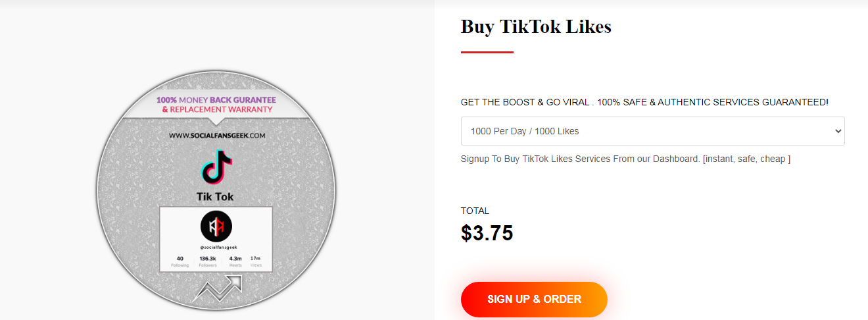This screenshot has width=868, height=320.
Task: Click the Buy TikTok Likes heading
Action: [x=536, y=26]
